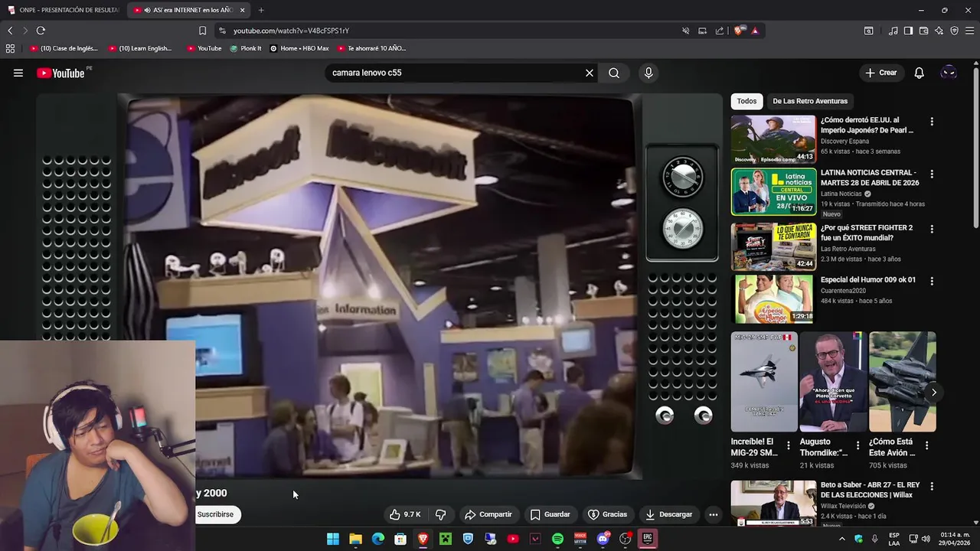Open the Crear menu
This screenshot has width=980, height=551.
coord(880,73)
